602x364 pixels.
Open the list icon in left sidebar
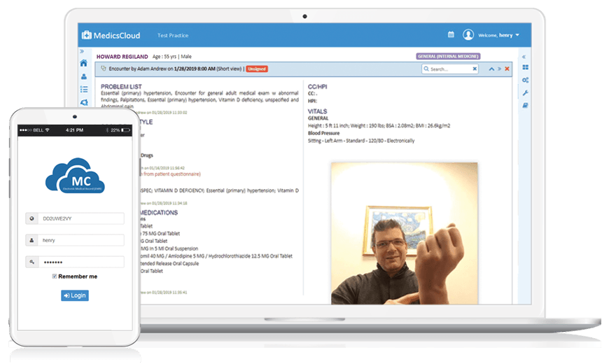point(84,89)
